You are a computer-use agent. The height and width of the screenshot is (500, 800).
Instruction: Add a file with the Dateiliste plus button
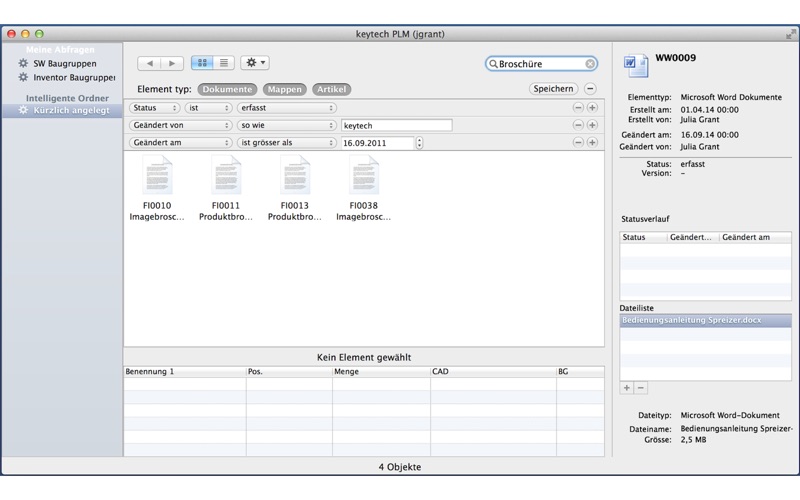[x=627, y=388]
